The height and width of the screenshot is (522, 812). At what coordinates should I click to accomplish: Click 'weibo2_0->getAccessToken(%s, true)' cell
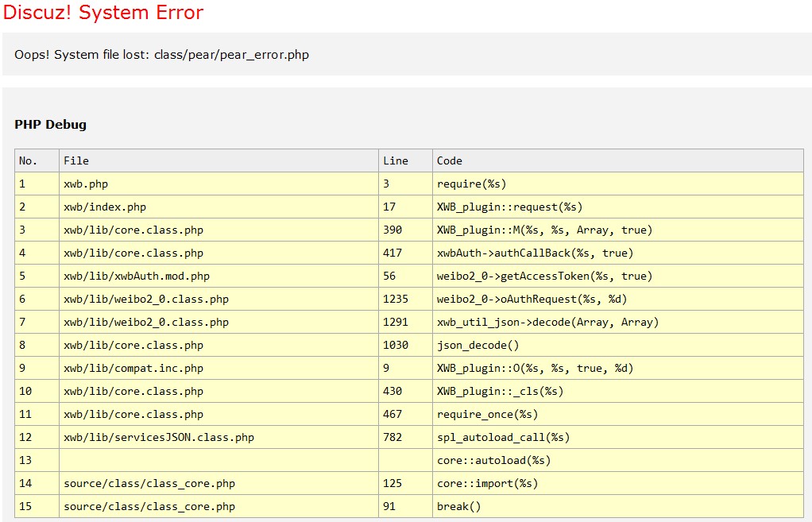(x=618, y=276)
